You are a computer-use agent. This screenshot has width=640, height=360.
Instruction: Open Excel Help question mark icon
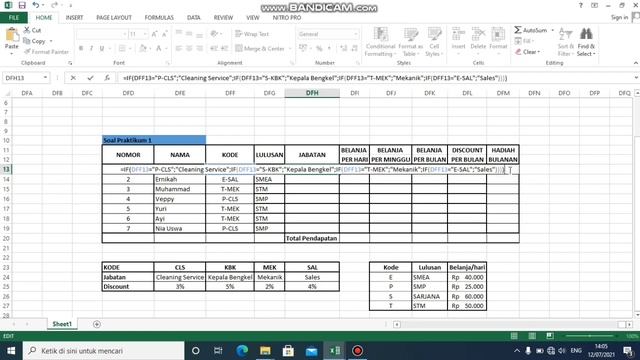(x=581, y=5)
